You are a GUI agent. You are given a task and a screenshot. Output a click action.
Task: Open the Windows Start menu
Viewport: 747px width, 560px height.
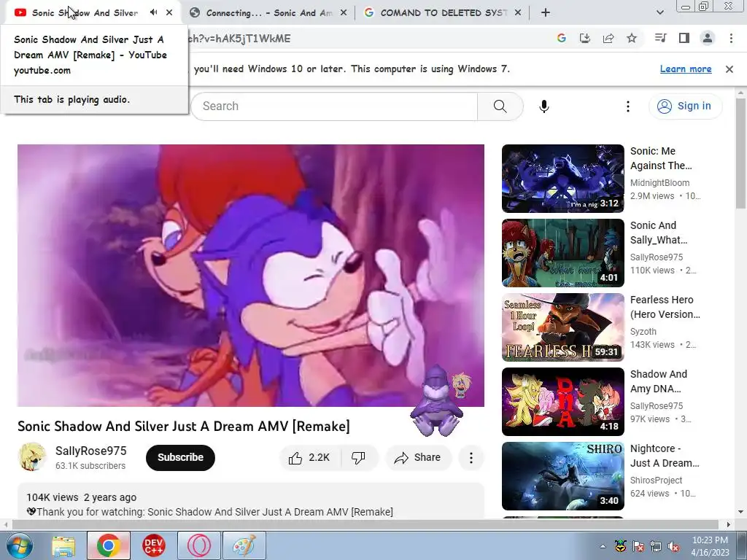[19, 545]
